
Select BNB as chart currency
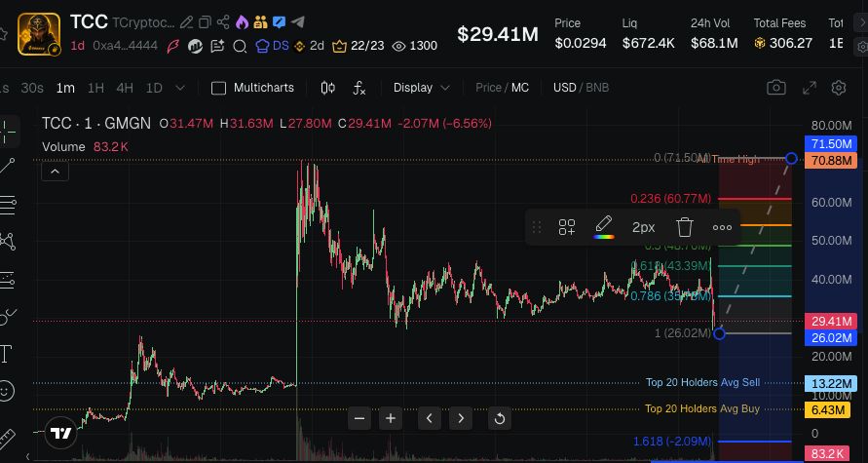[597, 88]
